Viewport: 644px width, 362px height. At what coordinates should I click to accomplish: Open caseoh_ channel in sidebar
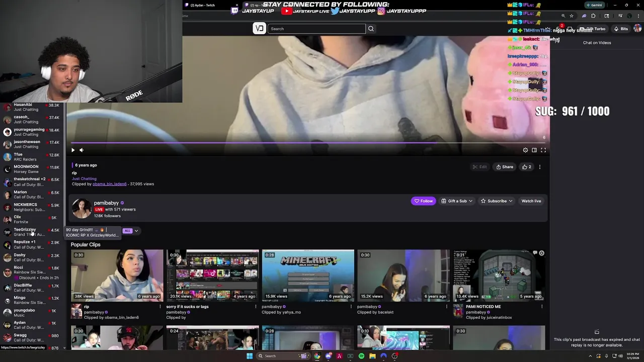[32, 119]
